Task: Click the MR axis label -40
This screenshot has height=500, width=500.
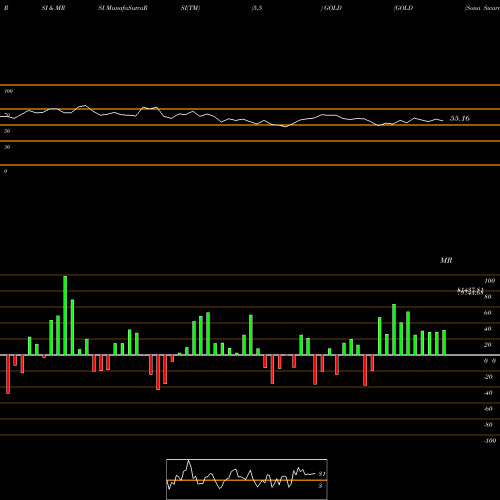Action: (x=488, y=393)
